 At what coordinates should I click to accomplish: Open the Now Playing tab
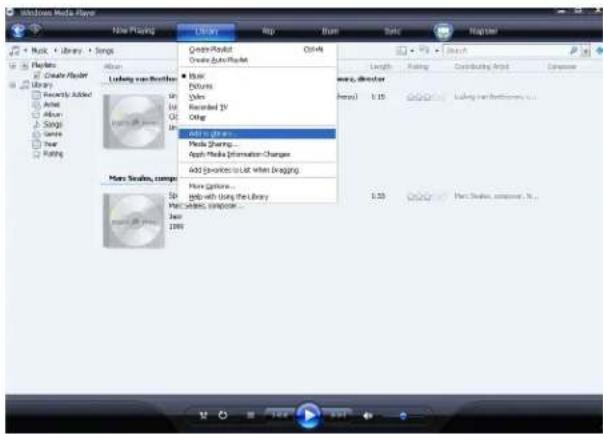[x=133, y=30]
